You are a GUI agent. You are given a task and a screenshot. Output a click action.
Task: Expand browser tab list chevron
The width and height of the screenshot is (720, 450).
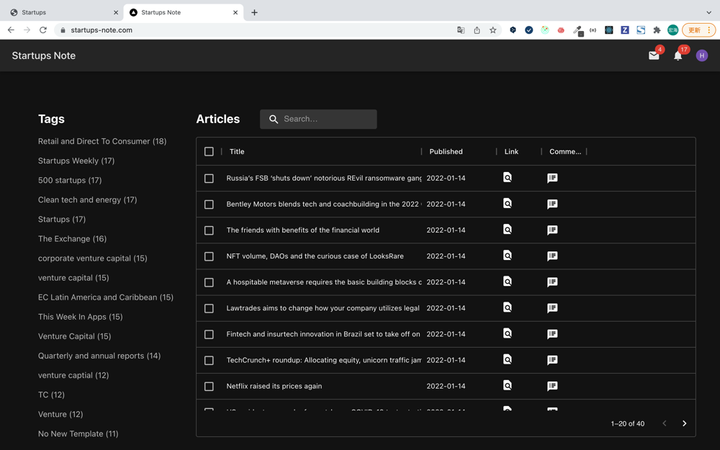point(709,12)
